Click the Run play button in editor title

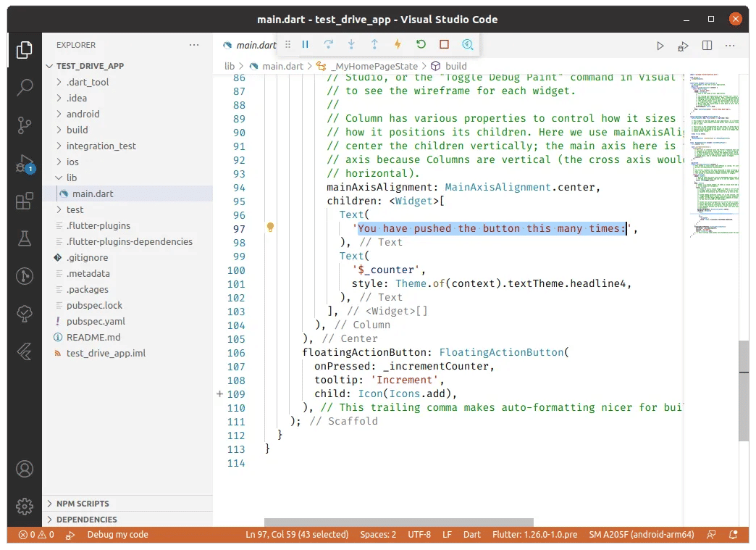pos(660,46)
